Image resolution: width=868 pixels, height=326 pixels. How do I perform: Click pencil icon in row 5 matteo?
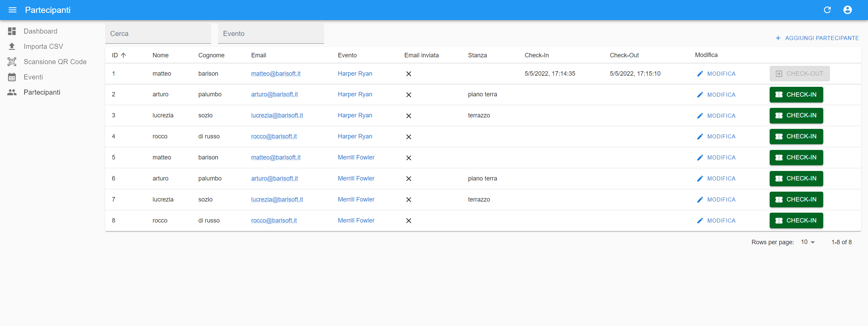coord(700,158)
